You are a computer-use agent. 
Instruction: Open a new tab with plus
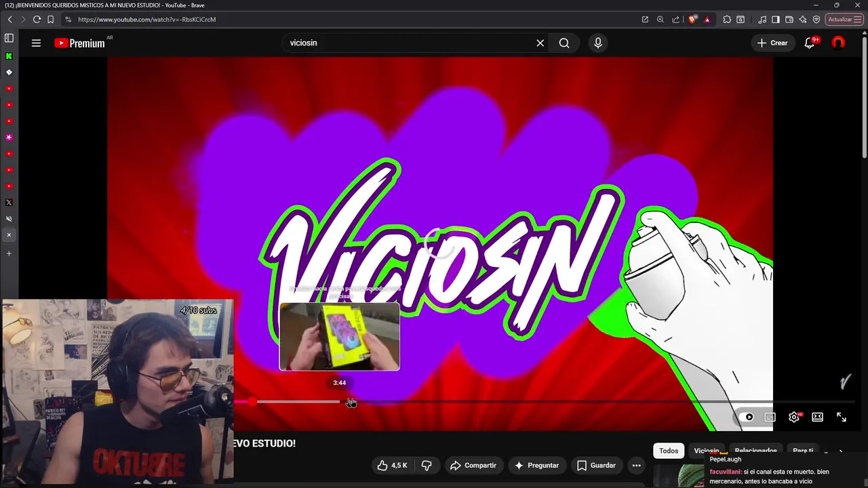[x=9, y=253]
